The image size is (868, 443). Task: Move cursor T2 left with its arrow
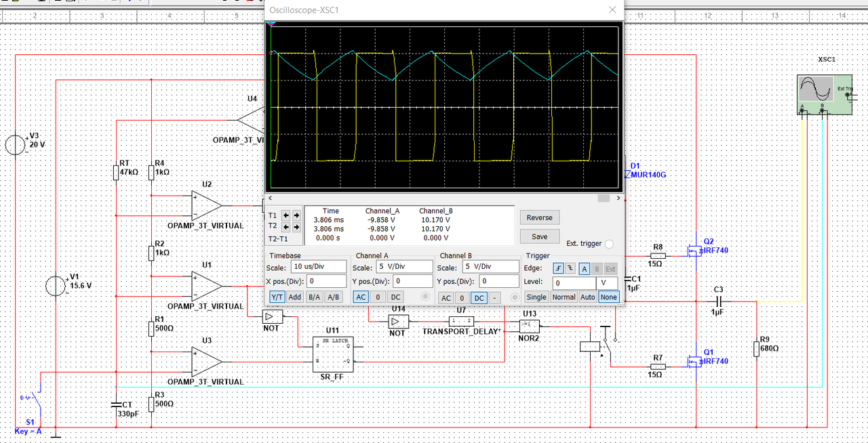(x=286, y=227)
